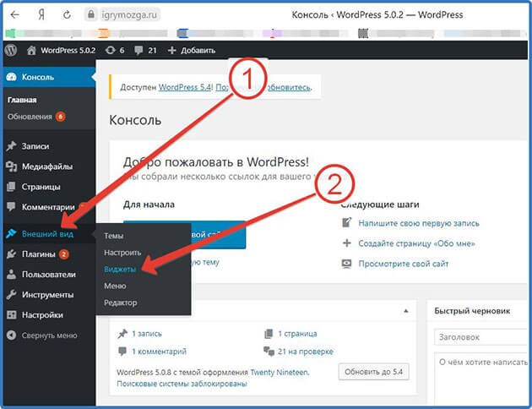Image resolution: width=532 pixels, height=409 pixels.
Task: Open the 1 страница link
Action: [297, 334]
